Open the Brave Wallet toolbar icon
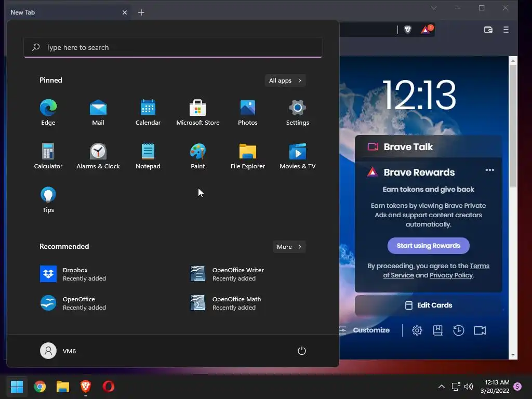The image size is (532, 399). [488, 30]
